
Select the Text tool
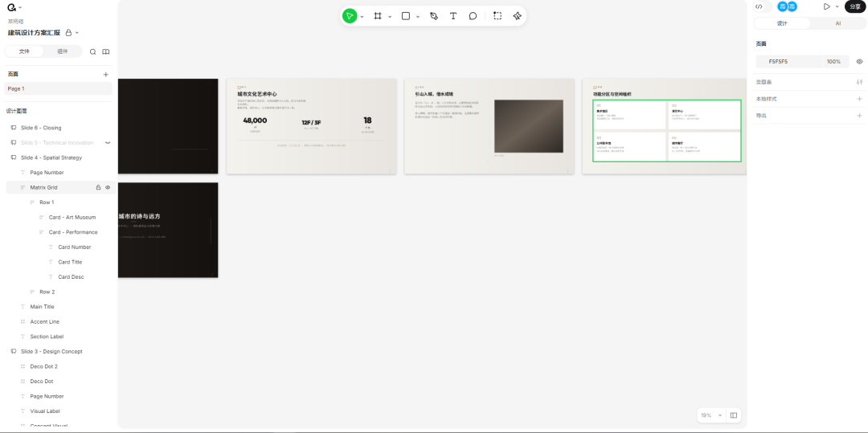tap(453, 16)
